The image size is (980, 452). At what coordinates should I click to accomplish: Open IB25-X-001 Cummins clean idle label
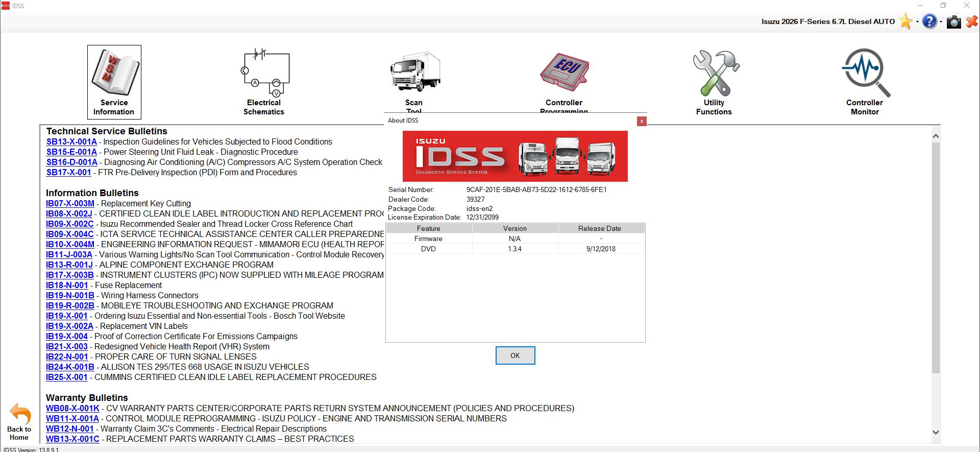click(x=67, y=377)
